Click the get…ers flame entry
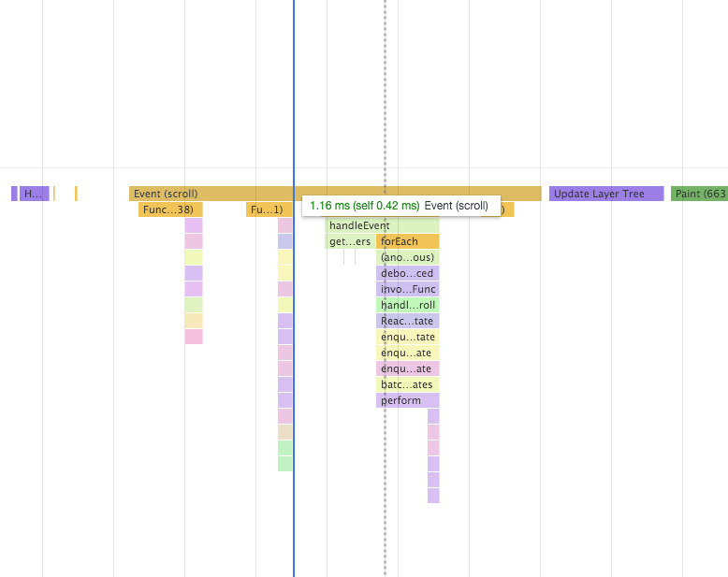Screen dimensions: 728x577 click(x=350, y=241)
